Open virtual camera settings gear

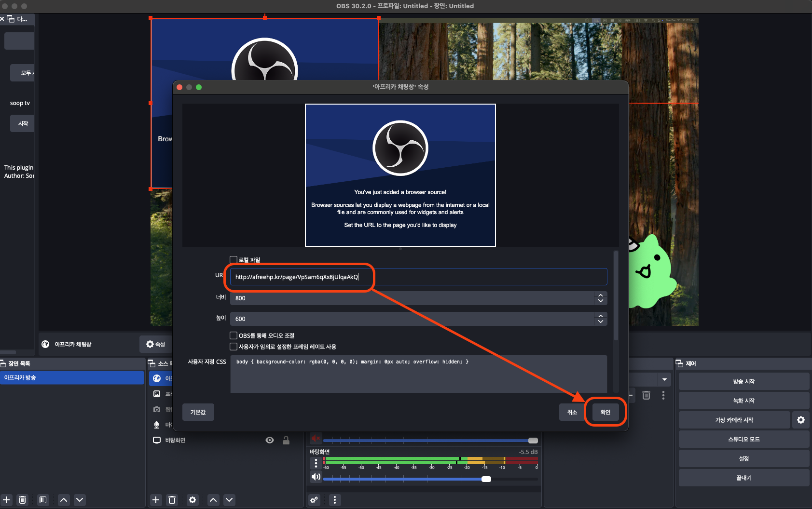(801, 420)
